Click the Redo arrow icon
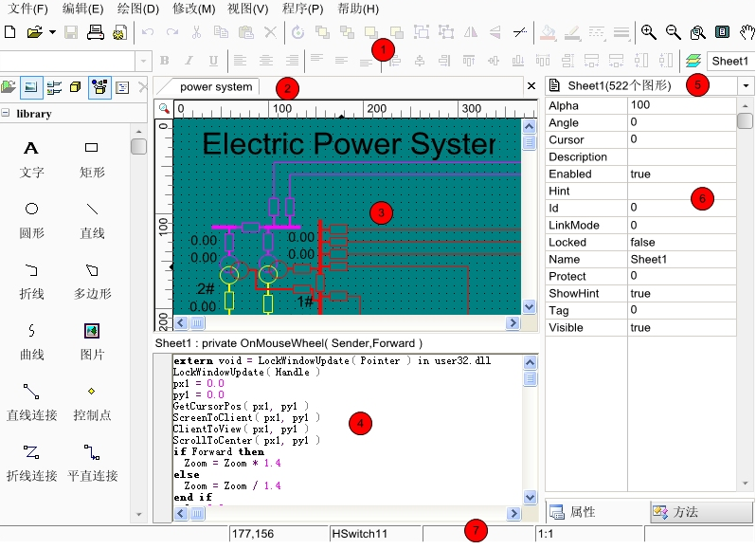 pyautogui.click(x=172, y=32)
